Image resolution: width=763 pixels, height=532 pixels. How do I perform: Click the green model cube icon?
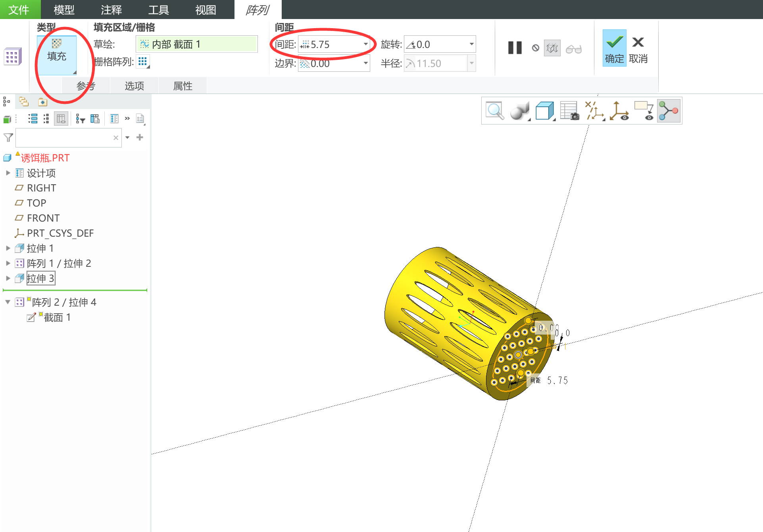pos(7,119)
